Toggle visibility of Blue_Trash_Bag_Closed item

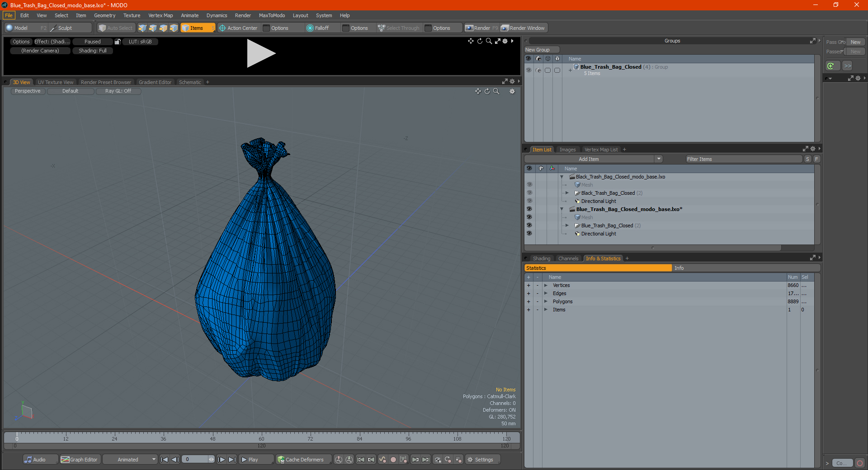click(x=529, y=226)
